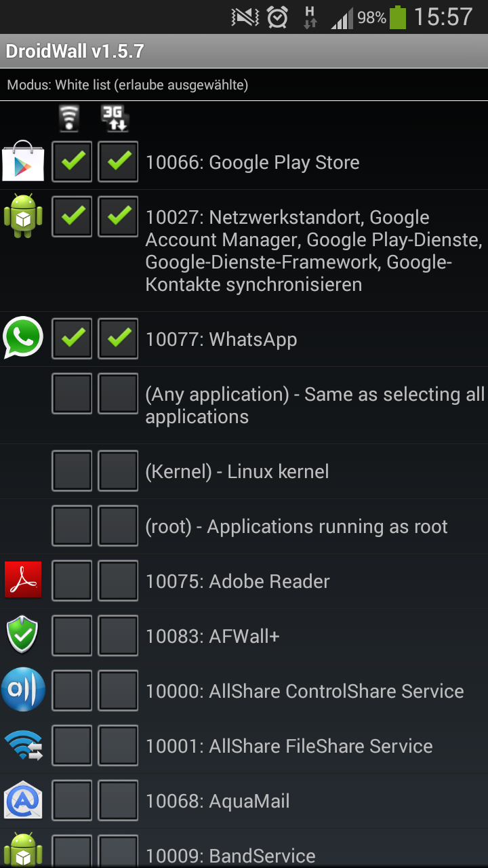Screen dimensions: 488x868
Task: Tap the AquaMail app icon
Action: (x=23, y=800)
